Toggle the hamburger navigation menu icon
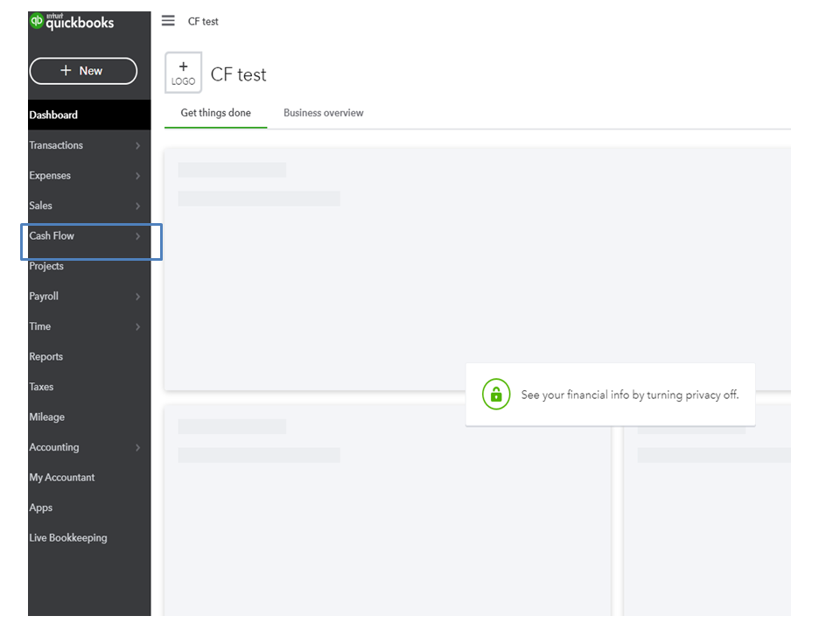The height and width of the screenshot is (630, 840). (168, 21)
